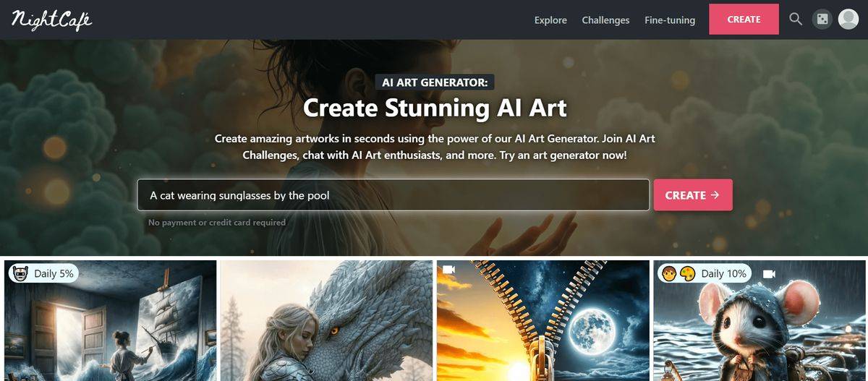The image size is (868, 381).
Task: Open the ship painting artwork thumbnail
Action: tap(111, 321)
